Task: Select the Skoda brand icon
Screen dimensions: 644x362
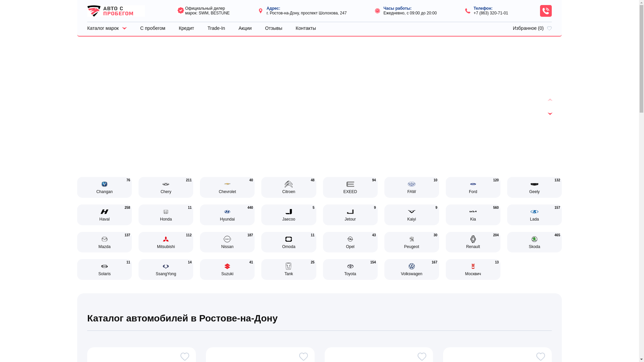Action: click(534, 239)
